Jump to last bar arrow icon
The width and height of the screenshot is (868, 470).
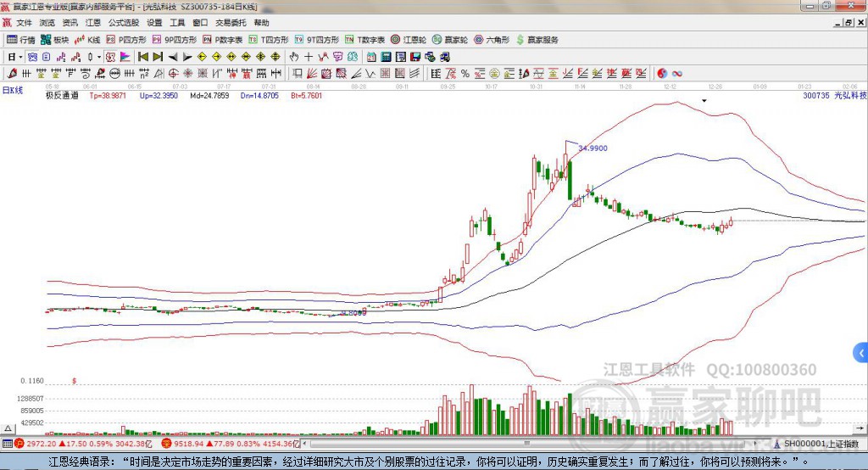(x=158, y=57)
